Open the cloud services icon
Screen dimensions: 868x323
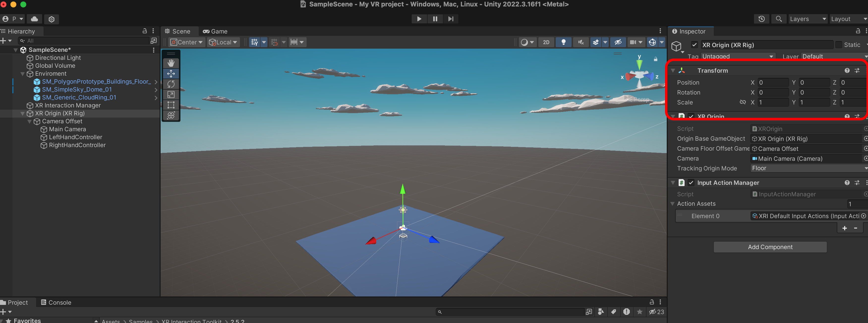(34, 19)
